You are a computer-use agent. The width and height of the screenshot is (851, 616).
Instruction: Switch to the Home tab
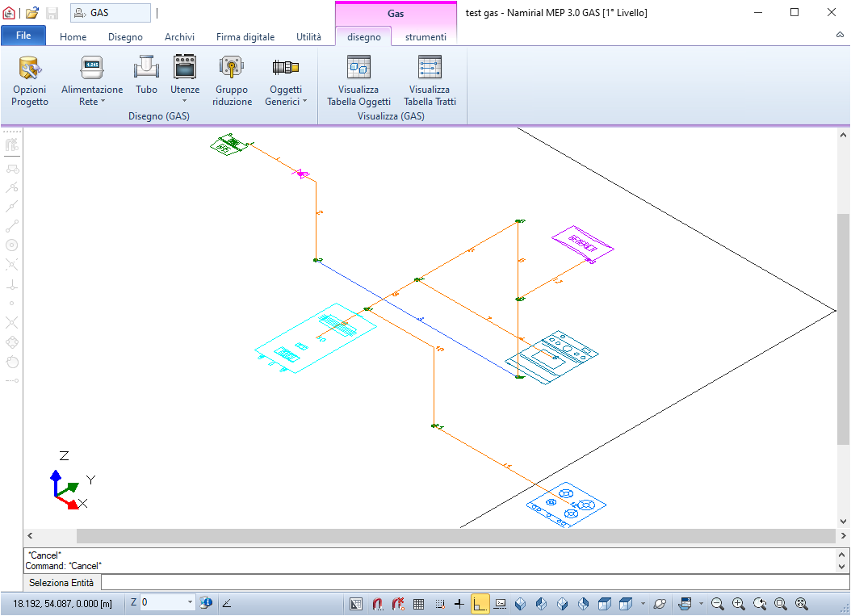[73, 37]
